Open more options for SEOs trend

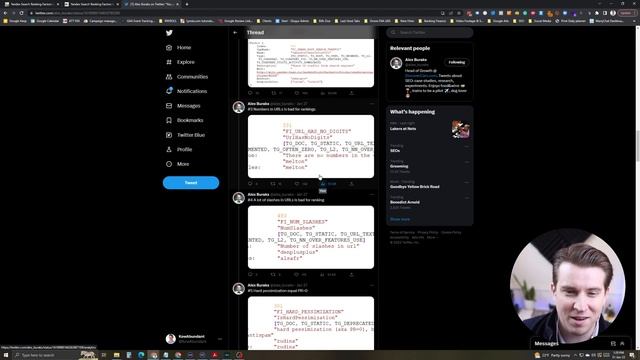point(467,146)
